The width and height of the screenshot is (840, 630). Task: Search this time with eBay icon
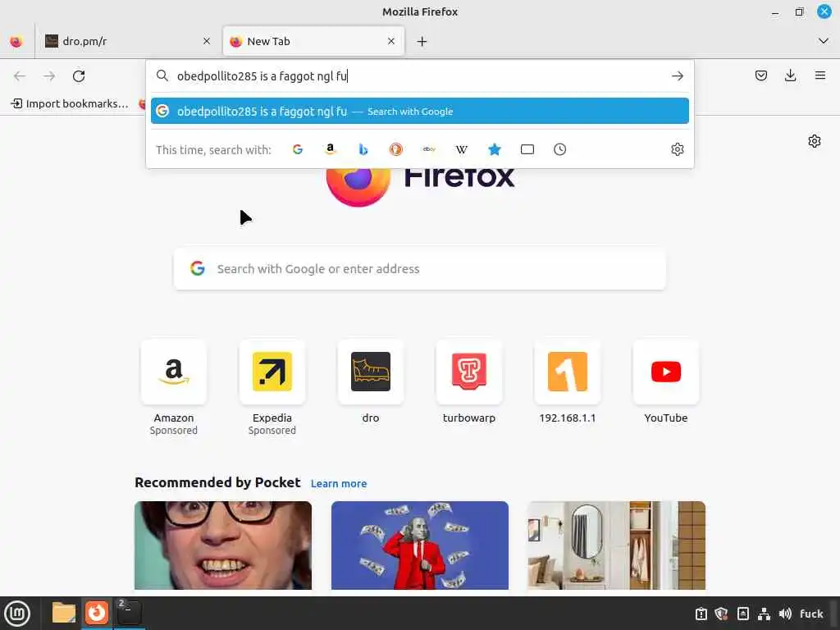(429, 149)
